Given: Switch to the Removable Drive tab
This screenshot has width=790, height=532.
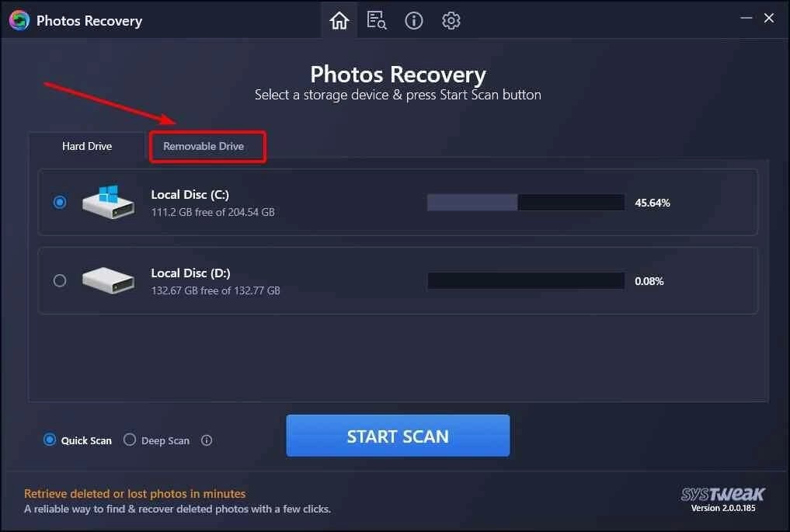Looking at the screenshot, I should point(204,146).
